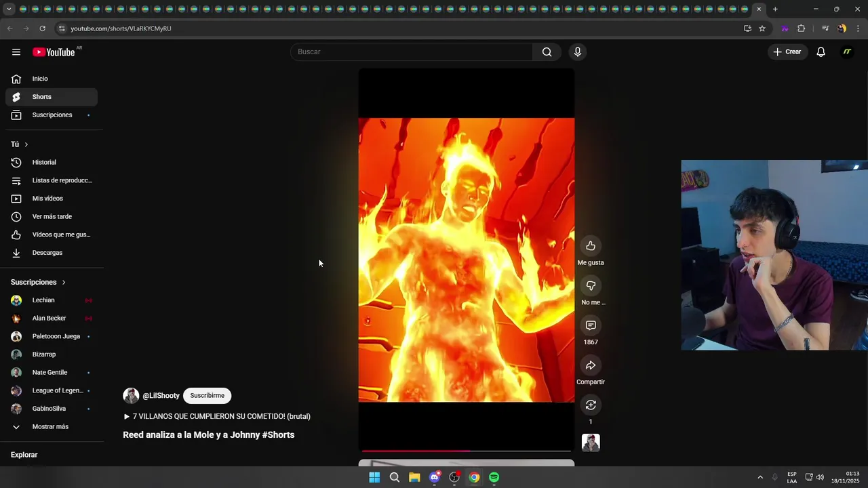This screenshot has width=868, height=488.
Task: Open the remix icon
Action: [591, 405]
